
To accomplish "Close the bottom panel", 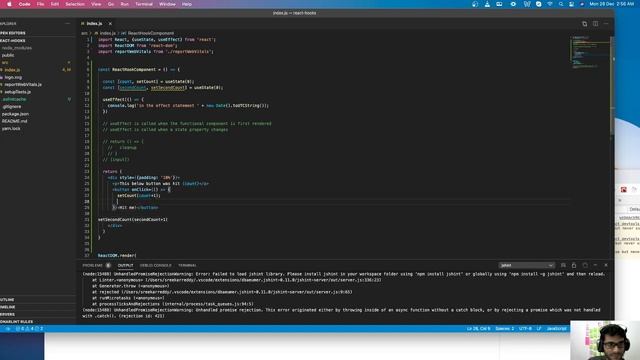I will 606,265.
